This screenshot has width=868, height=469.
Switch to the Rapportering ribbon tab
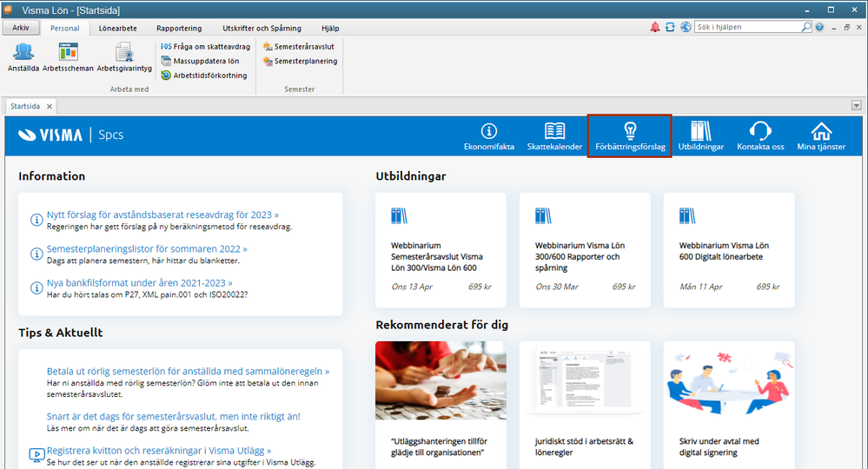click(x=179, y=28)
